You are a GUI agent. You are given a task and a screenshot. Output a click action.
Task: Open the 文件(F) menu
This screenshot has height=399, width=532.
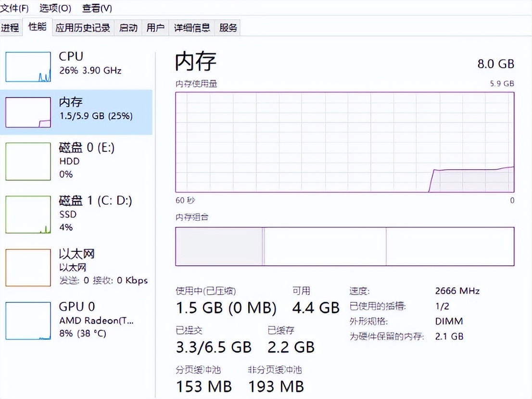pyautogui.click(x=14, y=8)
